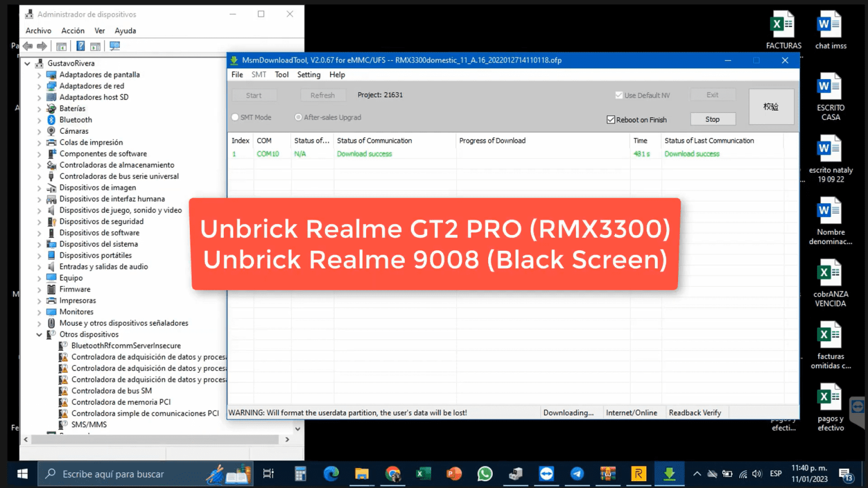Viewport: 868px width, 488px height.
Task: Select the Scan for hardware changes icon
Action: click(114, 46)
